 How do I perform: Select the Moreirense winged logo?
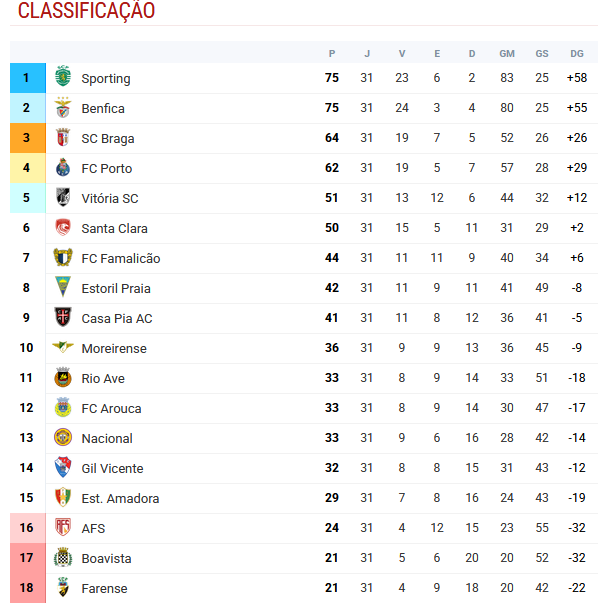coord(63,347)
